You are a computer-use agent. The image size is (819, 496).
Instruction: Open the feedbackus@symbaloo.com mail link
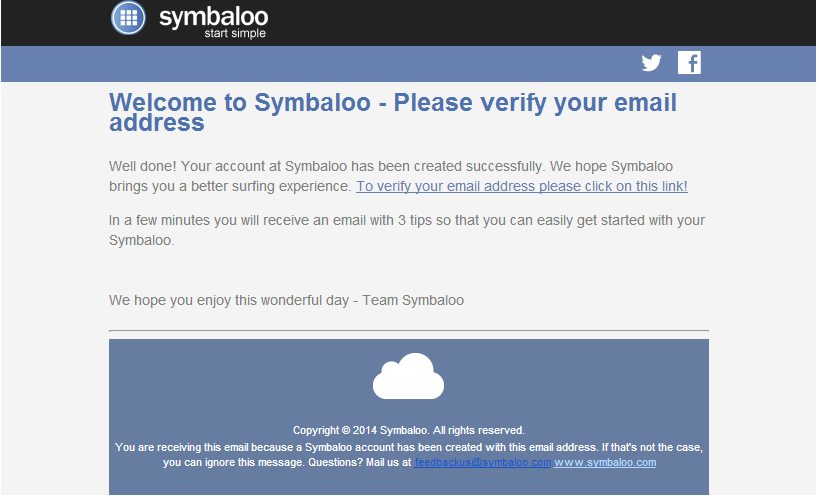point(483,463)
